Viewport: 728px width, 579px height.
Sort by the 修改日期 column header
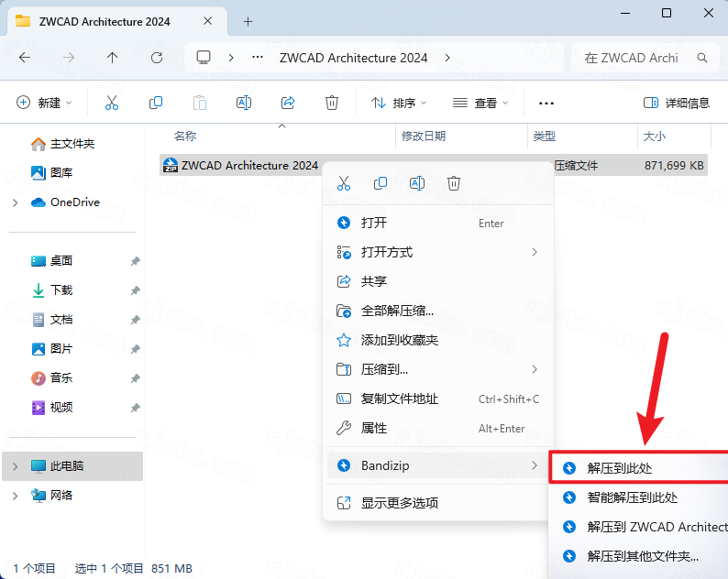424,137
